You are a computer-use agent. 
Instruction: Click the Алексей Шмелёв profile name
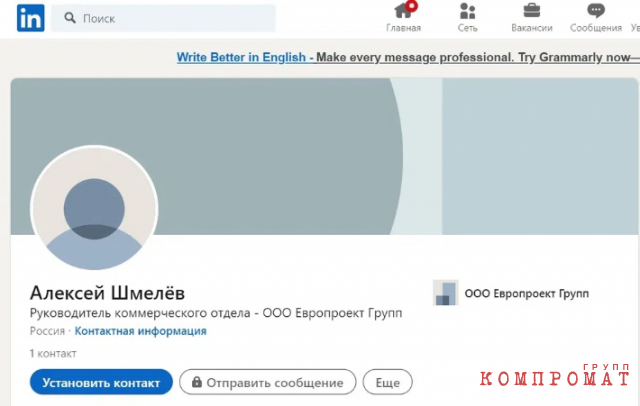(x=107, y=293)
